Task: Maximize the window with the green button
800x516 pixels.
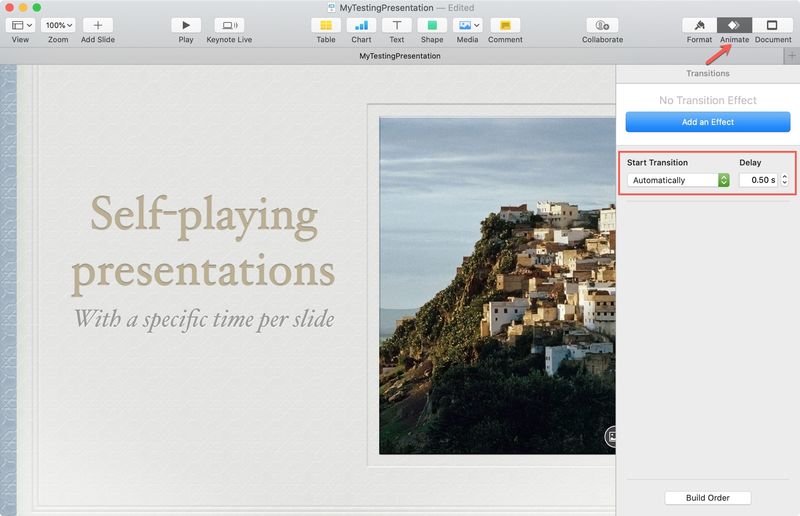Action: (x=37, y=8)
